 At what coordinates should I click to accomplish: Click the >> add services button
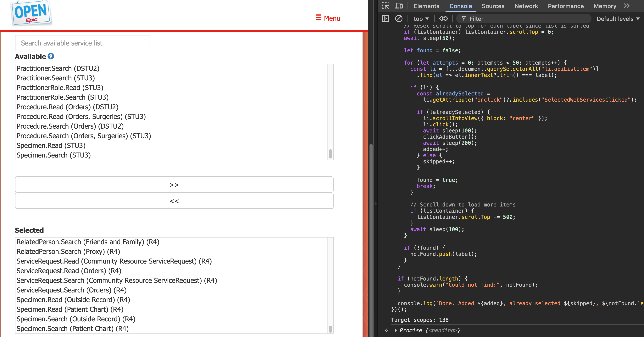coord(174,185)
